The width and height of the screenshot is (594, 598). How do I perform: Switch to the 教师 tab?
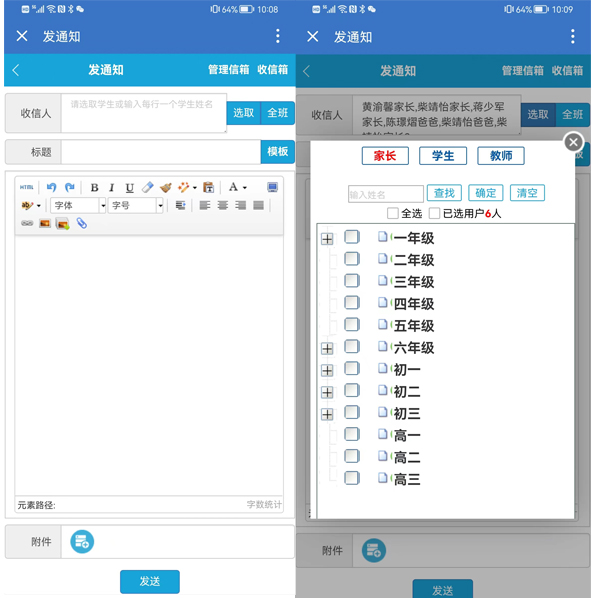(501, 156)
